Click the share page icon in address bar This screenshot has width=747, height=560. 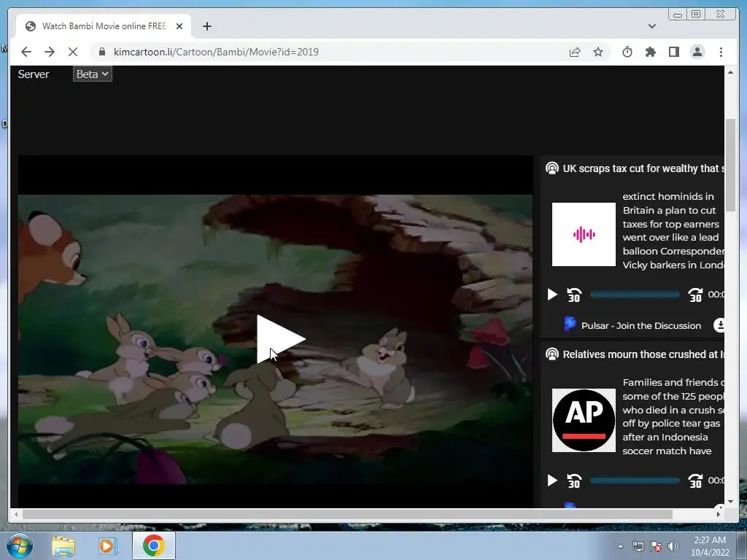575,52
